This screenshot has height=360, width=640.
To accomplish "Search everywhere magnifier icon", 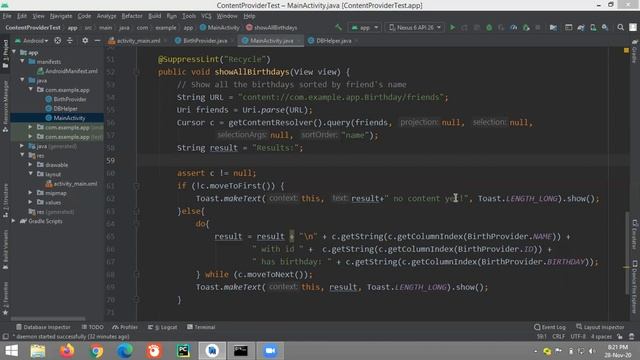I will pos(620,27).
